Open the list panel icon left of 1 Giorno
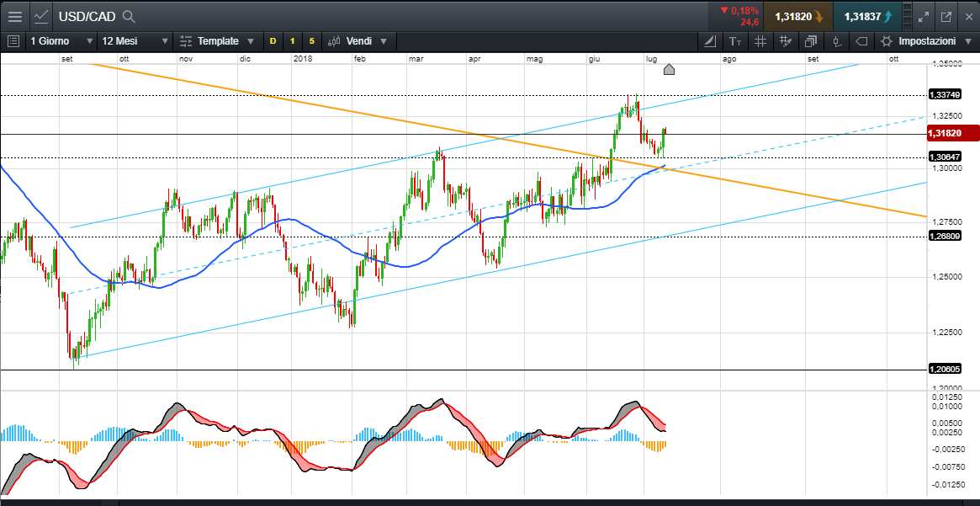980x506 pixels. [x=13, y=41]
